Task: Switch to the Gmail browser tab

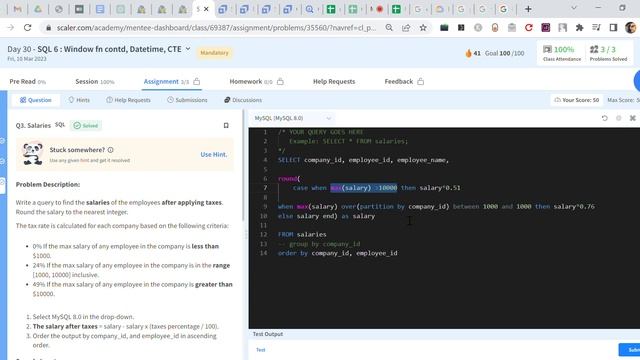Action: click(x=17, y=9)
